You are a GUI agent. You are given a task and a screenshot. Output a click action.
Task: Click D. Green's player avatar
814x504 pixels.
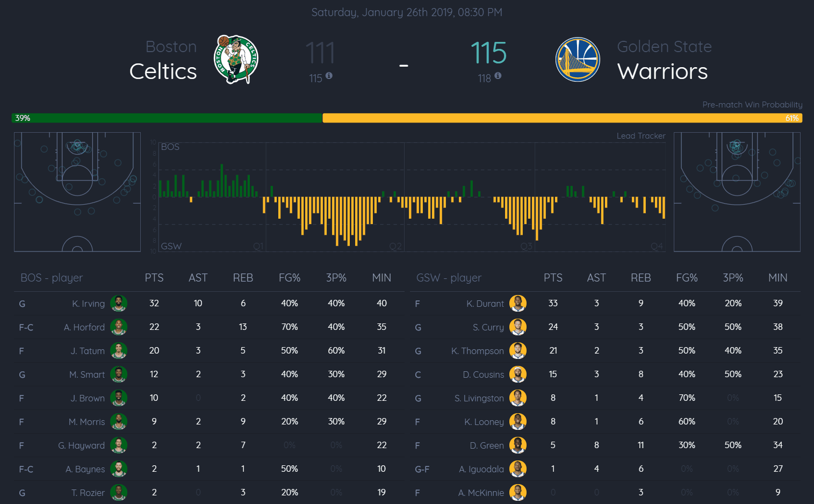pyautogui.click(x=517, y=445)
